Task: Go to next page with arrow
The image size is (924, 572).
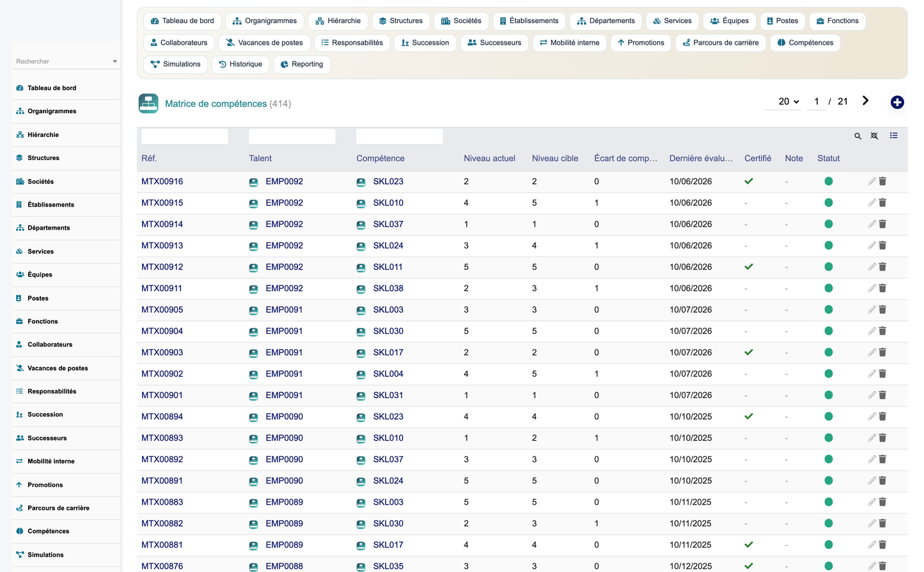Action: pyautogui.click(x=865, y=100)
